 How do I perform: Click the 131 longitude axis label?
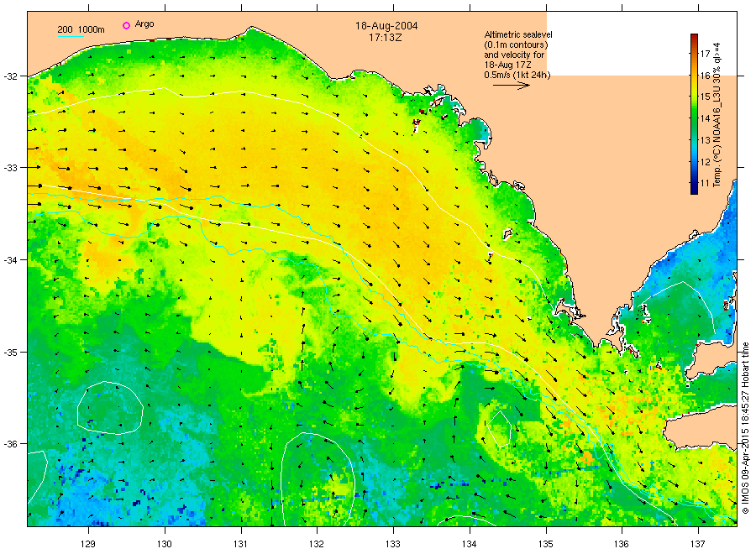pos(240,545)
